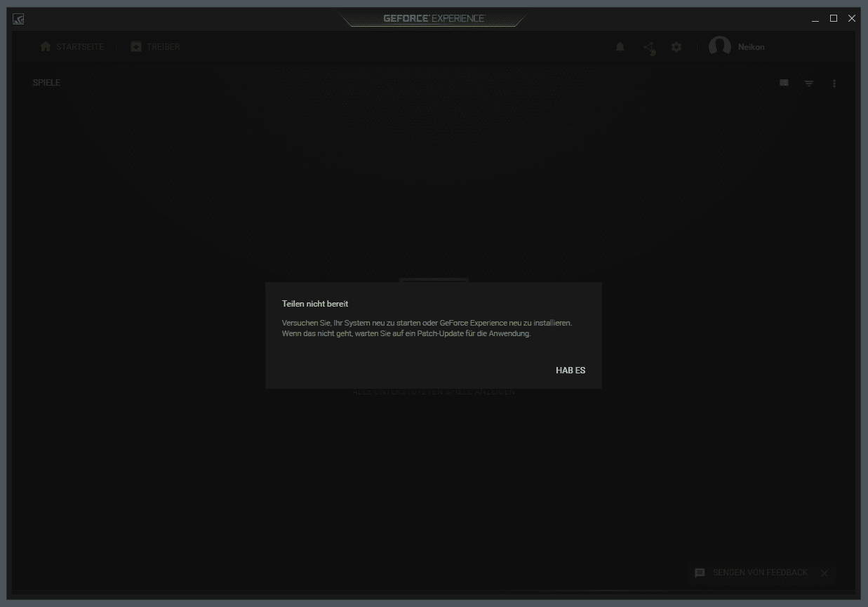
Task: Click the driver icon beside Treiber
Action: pyautogui.click(x=136, y=47)
